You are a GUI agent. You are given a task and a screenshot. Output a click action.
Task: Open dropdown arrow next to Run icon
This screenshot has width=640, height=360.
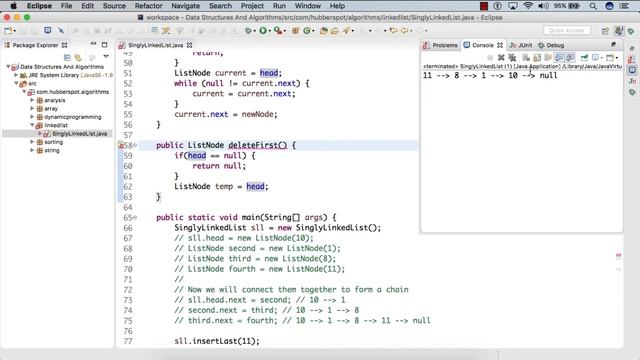(269, 31)
